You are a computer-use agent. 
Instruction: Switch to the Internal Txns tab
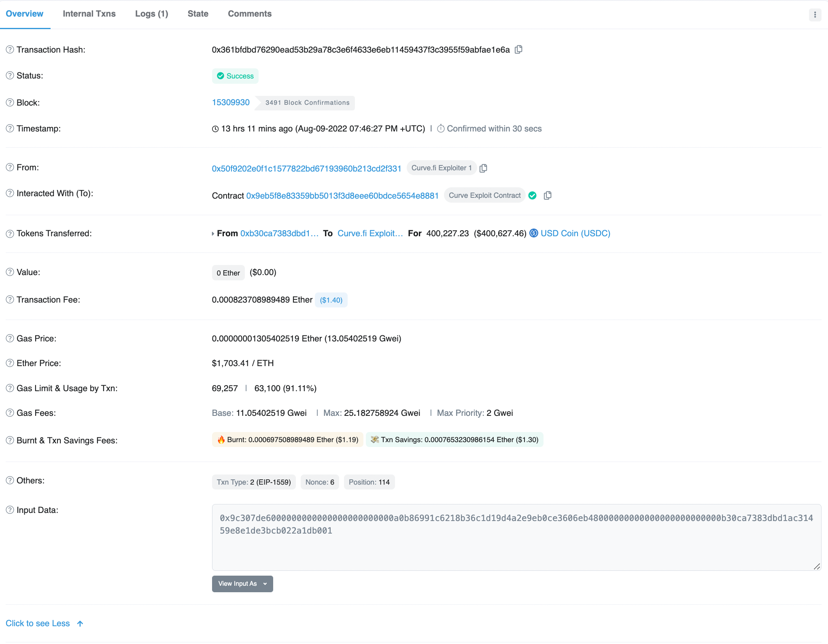[89, 14]
